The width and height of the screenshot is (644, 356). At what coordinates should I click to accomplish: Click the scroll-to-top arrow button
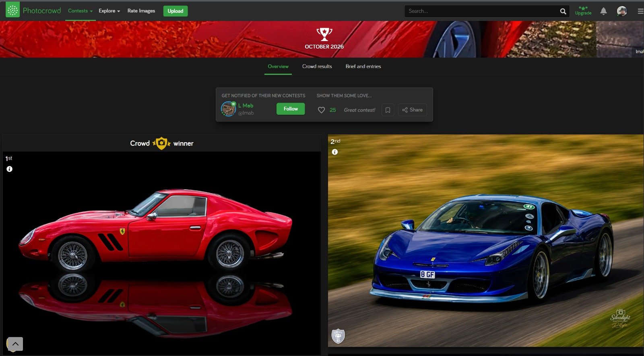click(15, 344)
